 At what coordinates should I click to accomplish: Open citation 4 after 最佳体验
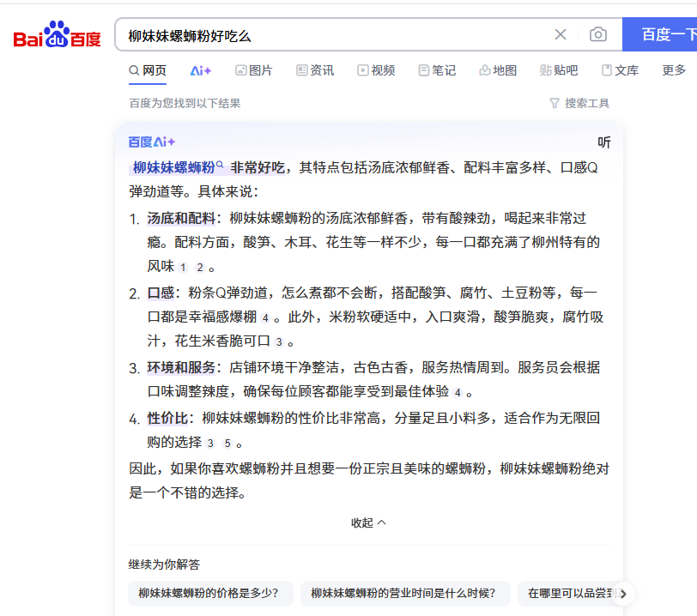coord(458,393)
